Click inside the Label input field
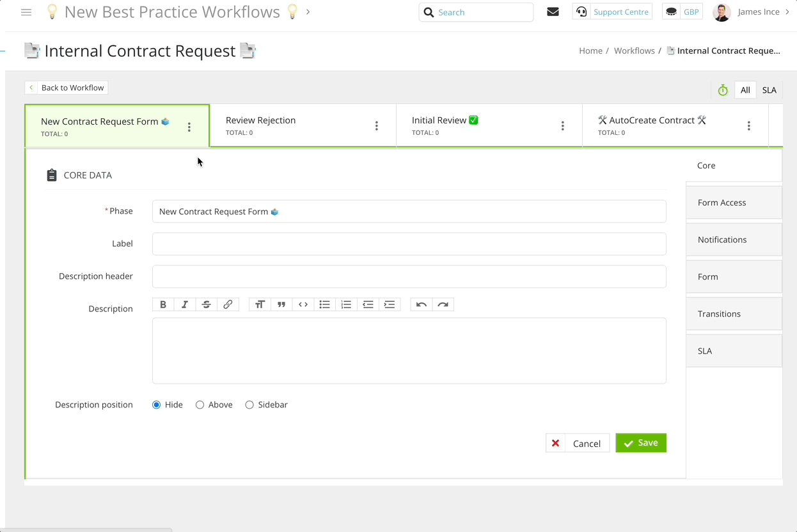The height and width of the screenshot is (532, 797). click(x=409, y=244)
